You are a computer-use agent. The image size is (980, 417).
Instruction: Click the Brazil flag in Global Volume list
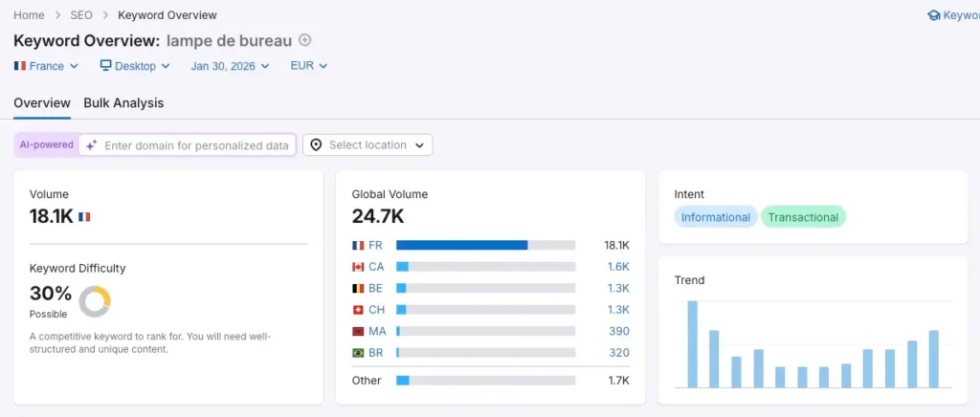coord(358,353)
